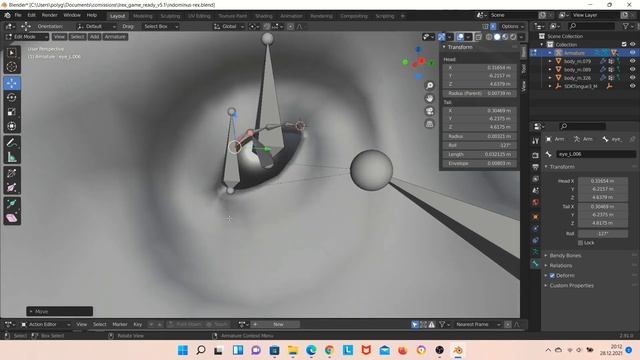Switch perspective/orthographic grid icon
The image size is (640, 360).
click(429, 124)
